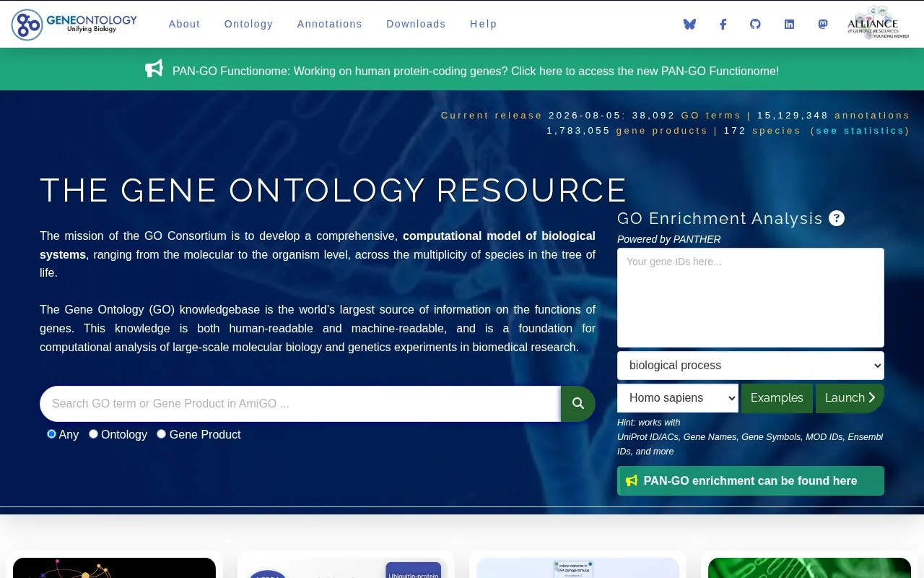Show help for GO Enrichment Analysis
The width and height of the screenshot is (924, 578).
click(x=837, y=218)
